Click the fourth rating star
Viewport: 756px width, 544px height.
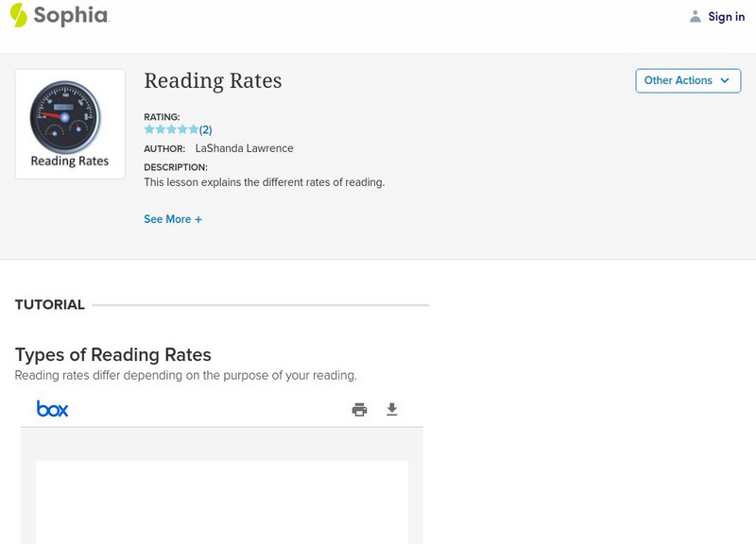[x=182, y=129]
